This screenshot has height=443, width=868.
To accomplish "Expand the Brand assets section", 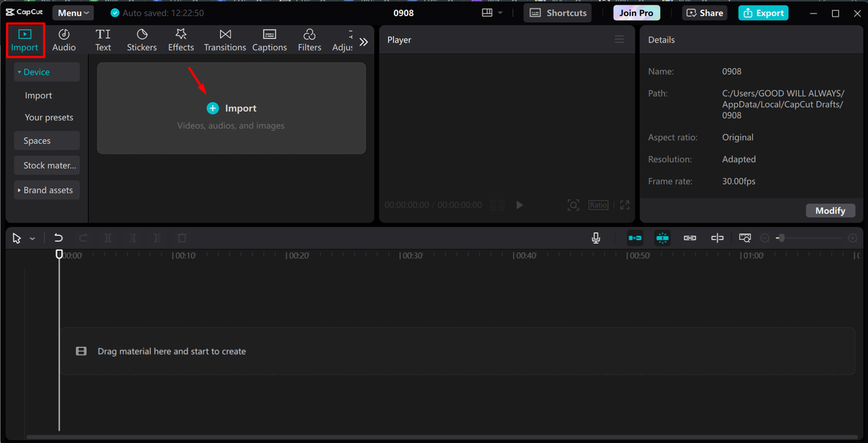I will [x=47, y=190].
